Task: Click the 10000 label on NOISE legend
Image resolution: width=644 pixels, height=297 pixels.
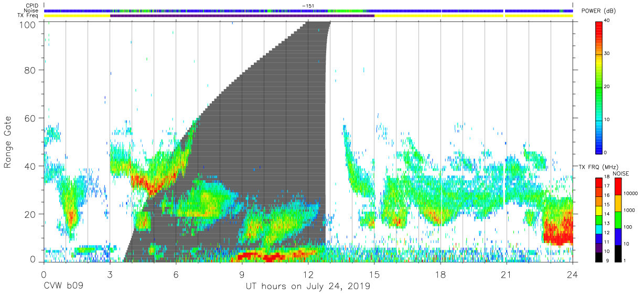Action: pos(630,193)
